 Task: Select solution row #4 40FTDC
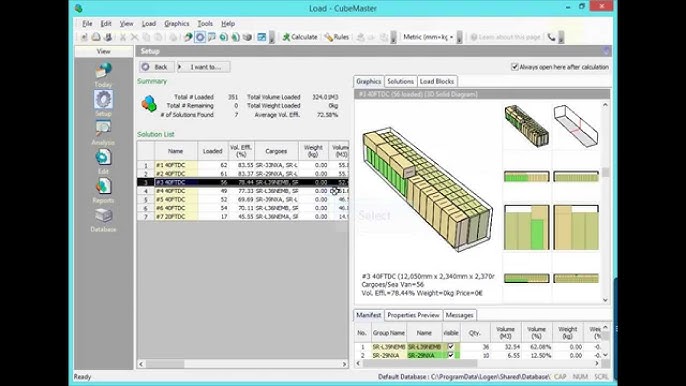243,191
